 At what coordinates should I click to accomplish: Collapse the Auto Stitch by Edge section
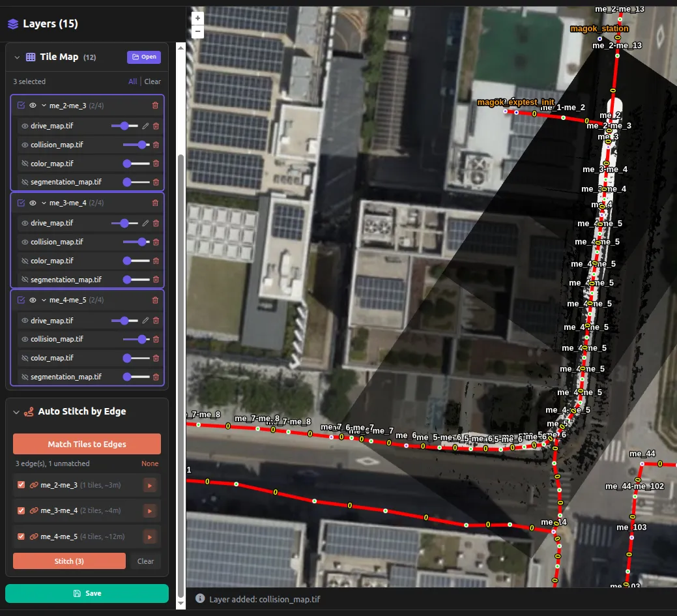coord(16,412)
